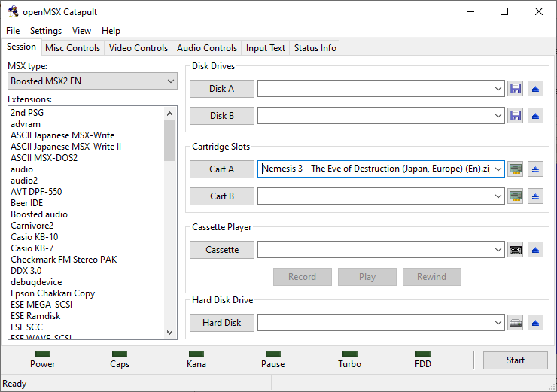This screenshot has height=392, width=557.
Task: Click the cassette Record button
Action: pos(303,277)
